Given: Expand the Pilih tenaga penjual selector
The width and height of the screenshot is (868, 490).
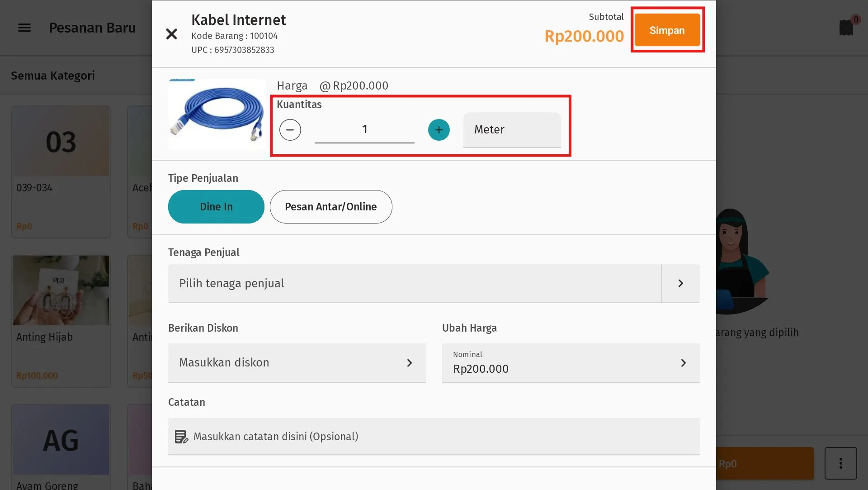Looking at the screenshot, I should point(433,283).
